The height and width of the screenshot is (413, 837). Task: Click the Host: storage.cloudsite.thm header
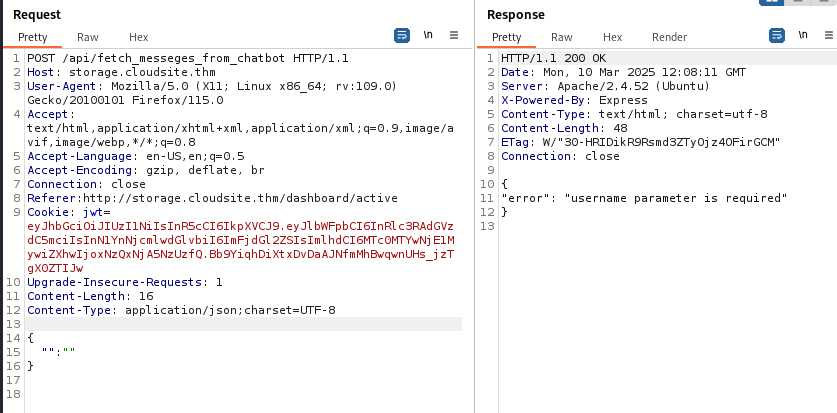click(x=122, y=72)
